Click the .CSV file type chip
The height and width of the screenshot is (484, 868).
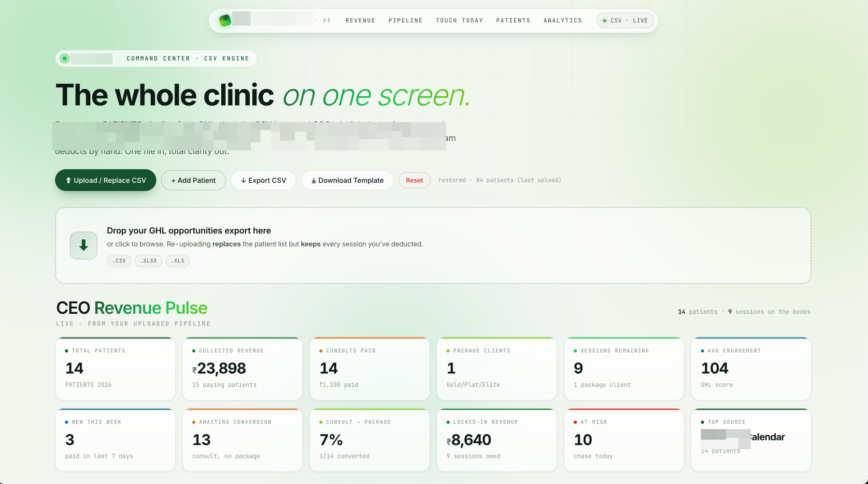tap(119, 261)
